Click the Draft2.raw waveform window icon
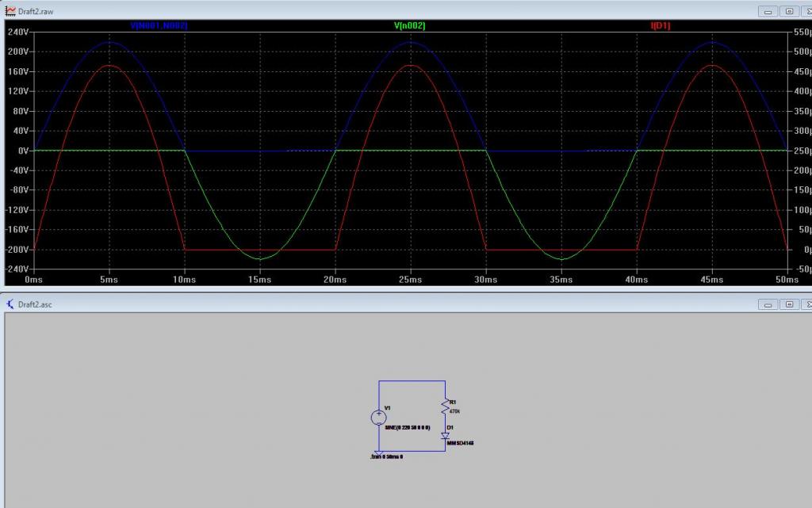This screenshot has width=812, height=508. coord(10,11)
